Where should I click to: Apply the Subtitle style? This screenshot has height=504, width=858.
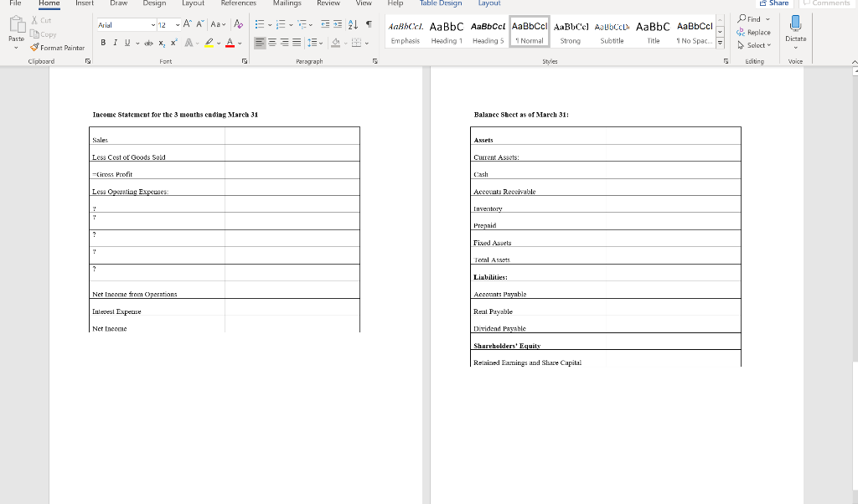(x=612, y=33)
